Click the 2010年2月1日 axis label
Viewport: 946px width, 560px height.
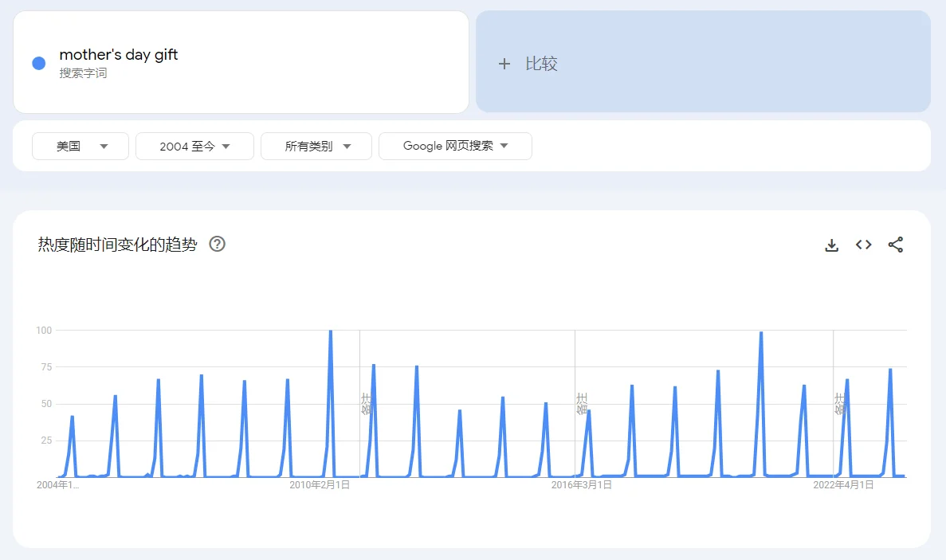[319, 485]
